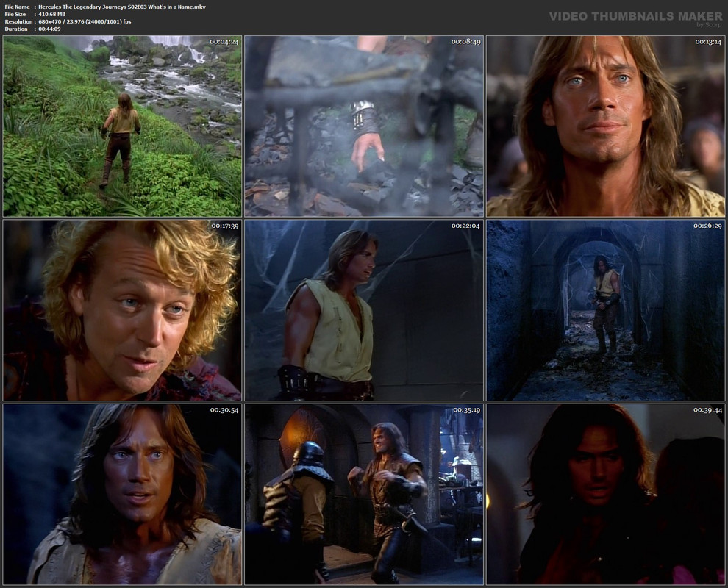This screenshot has height=588, width=728.
Task: Select the thumbnail stamped 00:30:54
Action: [x=122, y=494]
